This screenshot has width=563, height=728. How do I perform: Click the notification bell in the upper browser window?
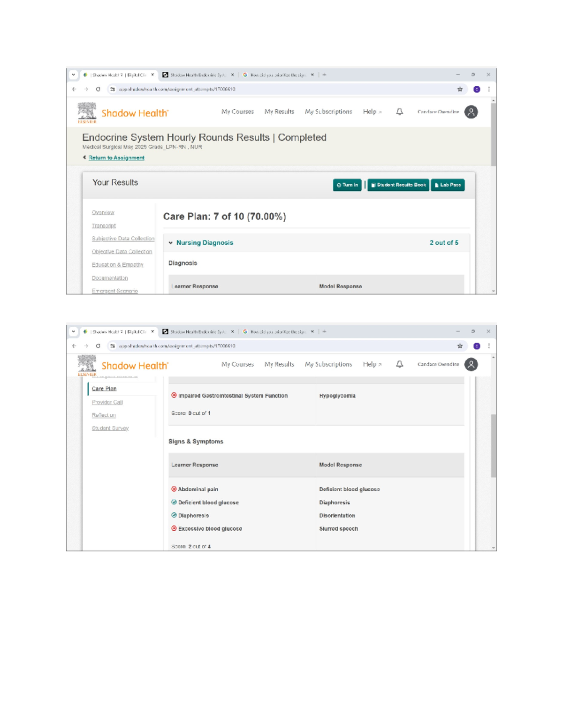[x=399, y=112]
